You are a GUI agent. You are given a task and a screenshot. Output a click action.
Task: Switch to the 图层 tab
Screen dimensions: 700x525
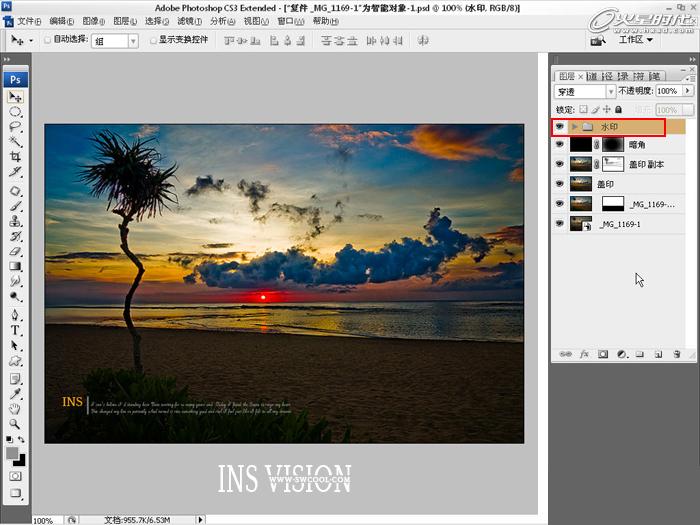click(x=567, y=76)
